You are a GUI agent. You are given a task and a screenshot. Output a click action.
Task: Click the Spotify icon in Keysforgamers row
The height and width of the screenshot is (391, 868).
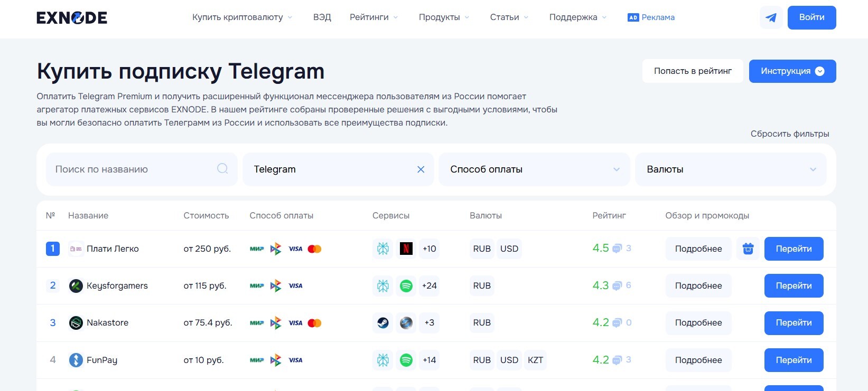(x=406, y=286)
